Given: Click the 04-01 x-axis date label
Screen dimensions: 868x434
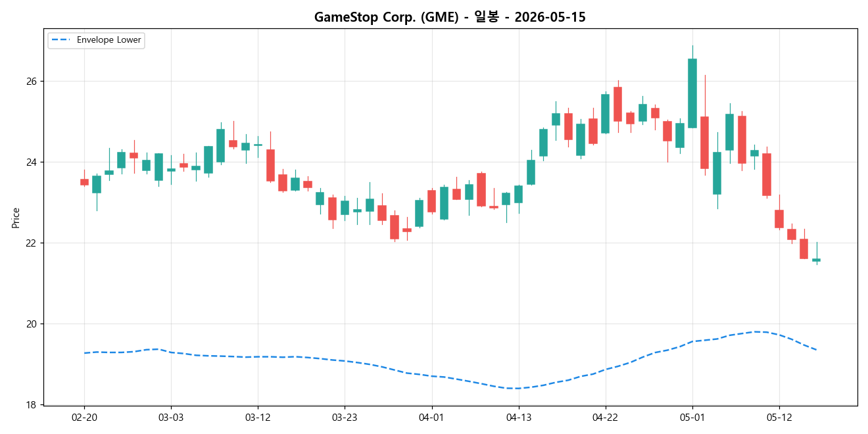Looking at the screenshot, I should [431, 417].
